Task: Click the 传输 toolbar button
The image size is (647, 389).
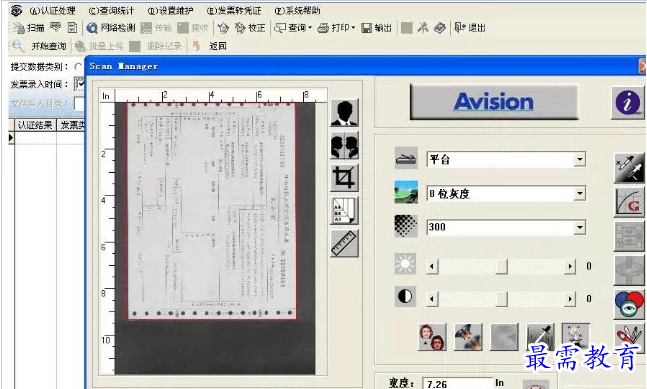Action: click(x=156, y=28)
